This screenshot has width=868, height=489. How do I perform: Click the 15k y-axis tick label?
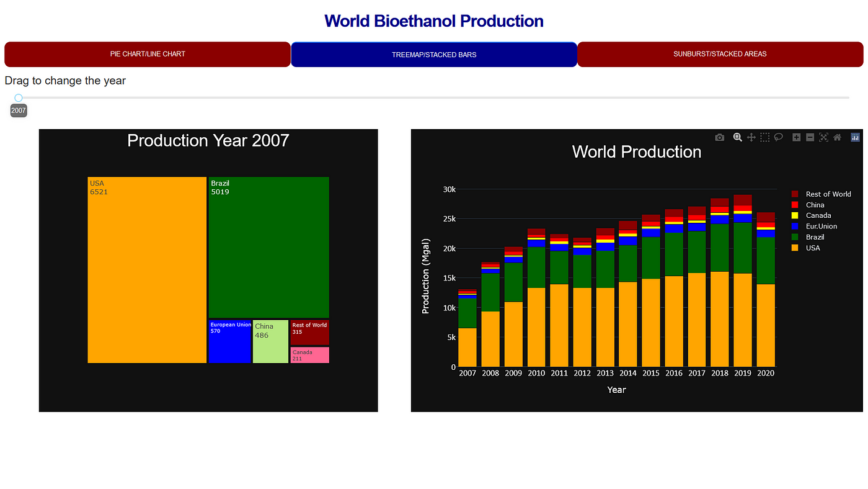coord(448,278)
